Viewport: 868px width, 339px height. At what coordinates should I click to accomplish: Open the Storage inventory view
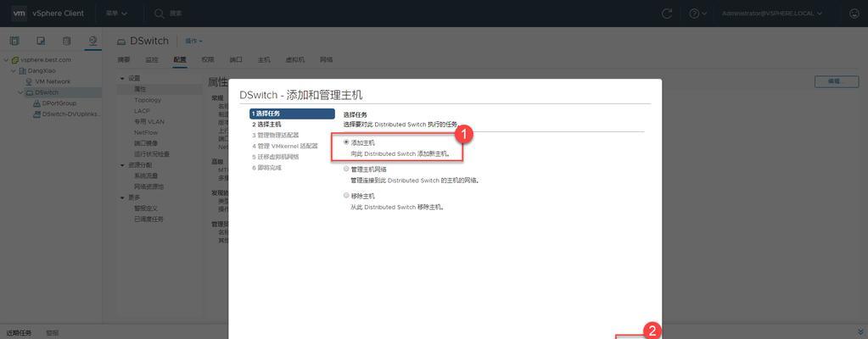[66, 41]
